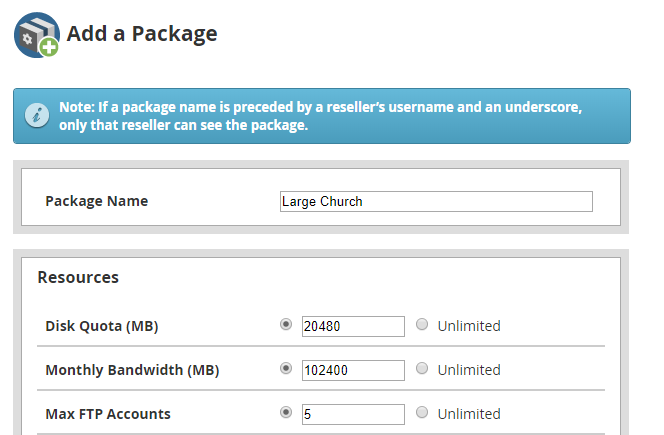Select the Monthly Bandwidth custom value radio button
The image size is (664, 435).
tap(286, 369)
